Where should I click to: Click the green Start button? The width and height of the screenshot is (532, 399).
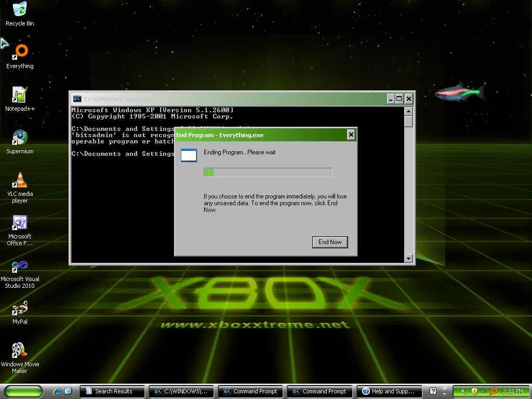click(x=24, y=391)
